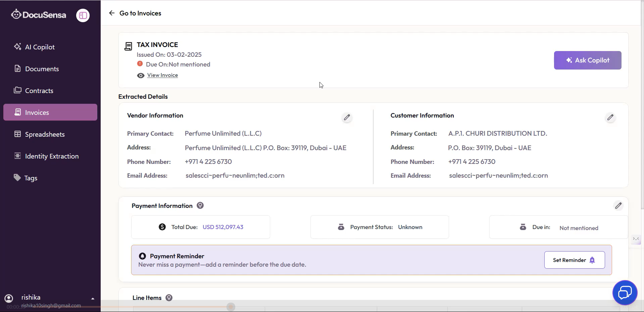
Task: Click the Tags label icon
Action: [x=17, y=177]
